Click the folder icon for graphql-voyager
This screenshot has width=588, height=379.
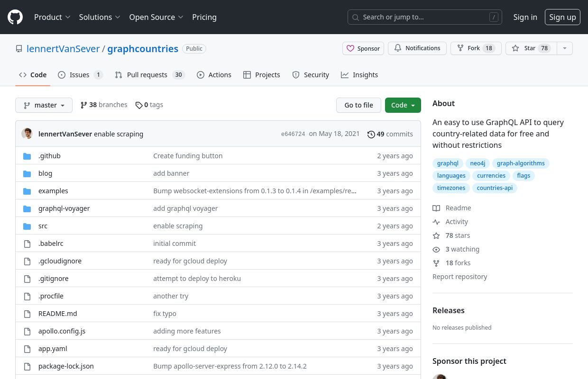click(27, 208)
